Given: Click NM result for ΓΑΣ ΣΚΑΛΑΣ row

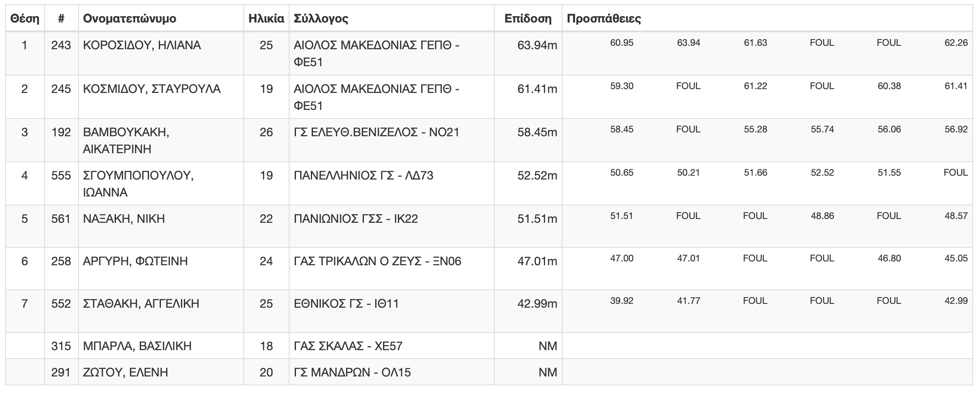Looking at the screenshot, I should coord(548,346).
